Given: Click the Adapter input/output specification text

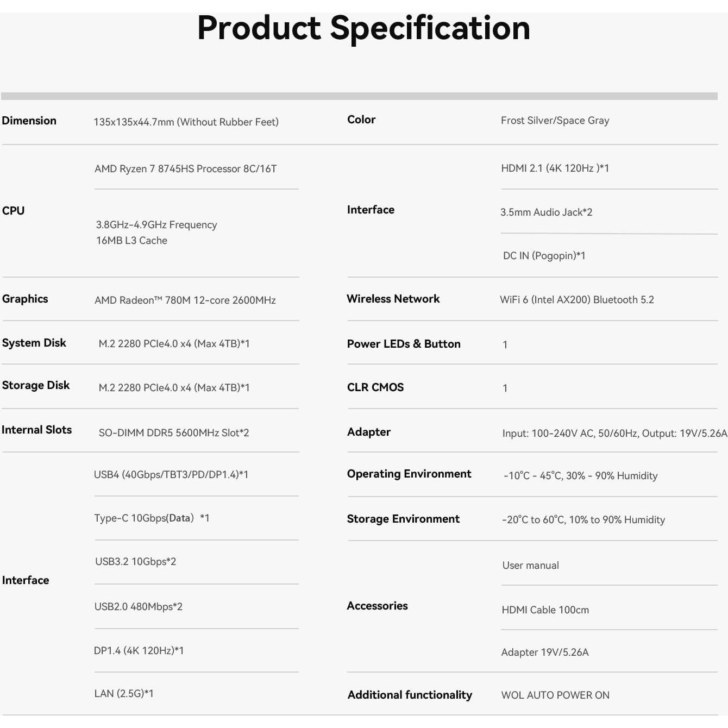Looking at the screenshot, I should [614, 434].
